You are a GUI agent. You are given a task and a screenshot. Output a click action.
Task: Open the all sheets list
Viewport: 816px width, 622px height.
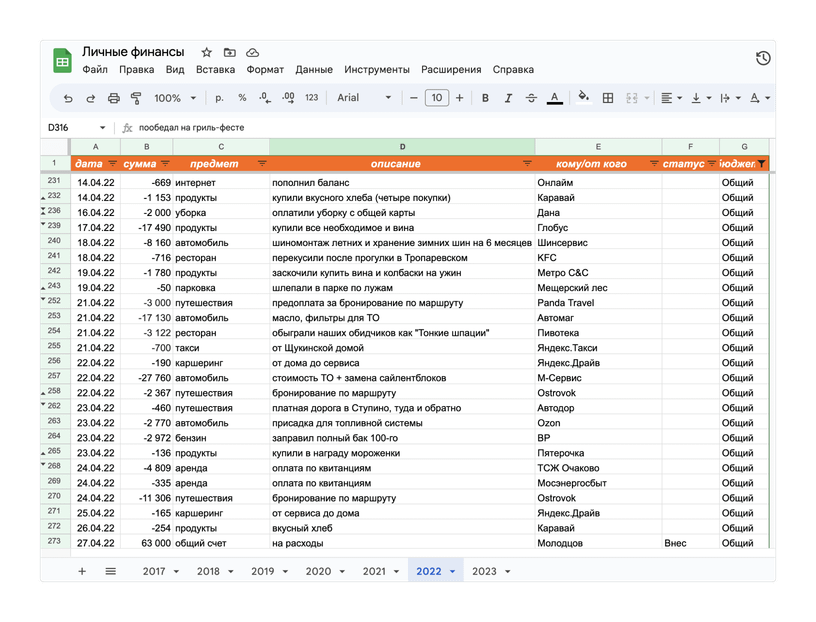[110, 571]
